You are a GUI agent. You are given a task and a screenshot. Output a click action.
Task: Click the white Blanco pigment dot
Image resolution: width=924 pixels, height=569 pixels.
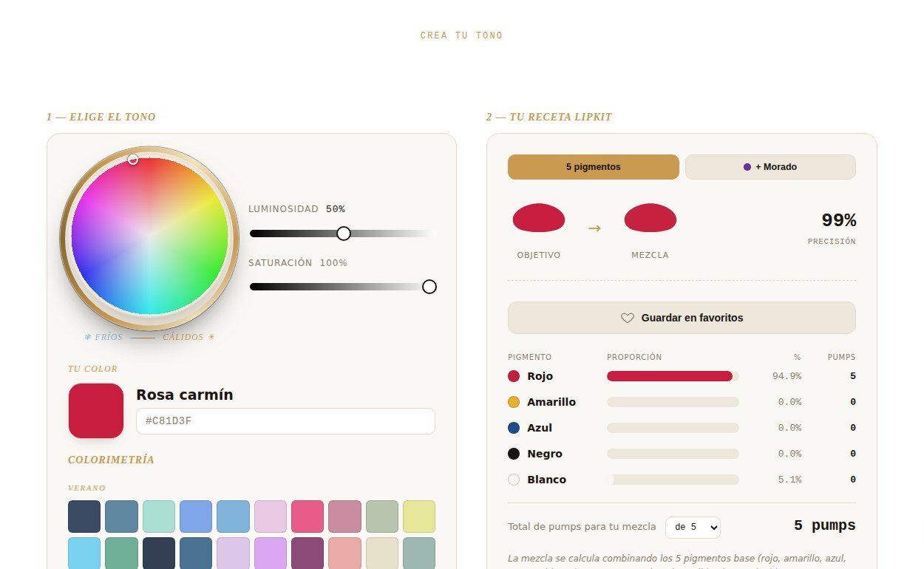514,480
